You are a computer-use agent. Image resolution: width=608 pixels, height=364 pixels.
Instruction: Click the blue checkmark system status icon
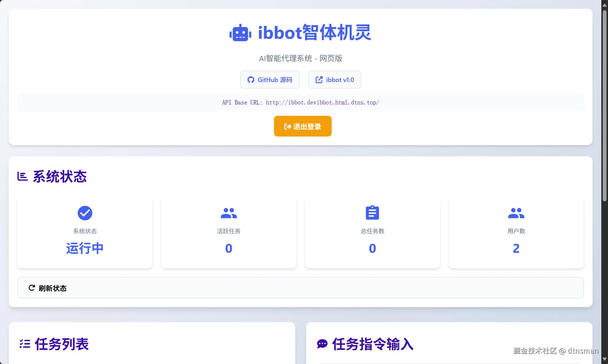click(x=85, y=213)
